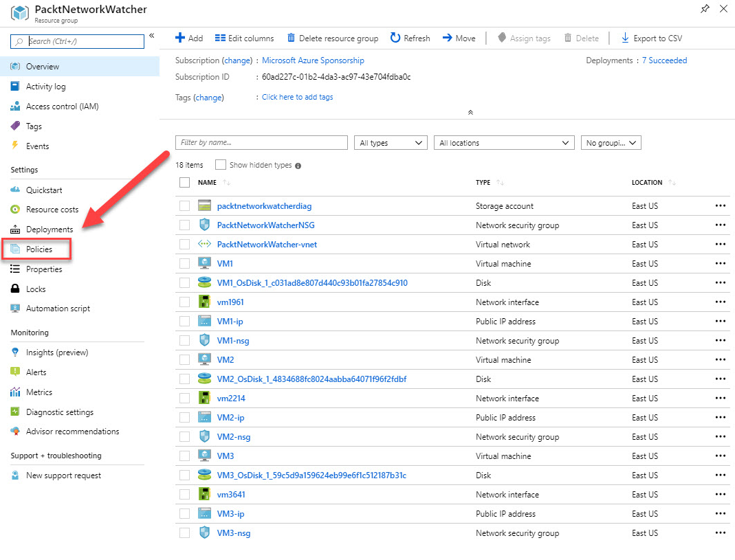Click the Metrics chart icon
Image resolution: width=735 pixels, height=560 pixels.
coord(15,392)
